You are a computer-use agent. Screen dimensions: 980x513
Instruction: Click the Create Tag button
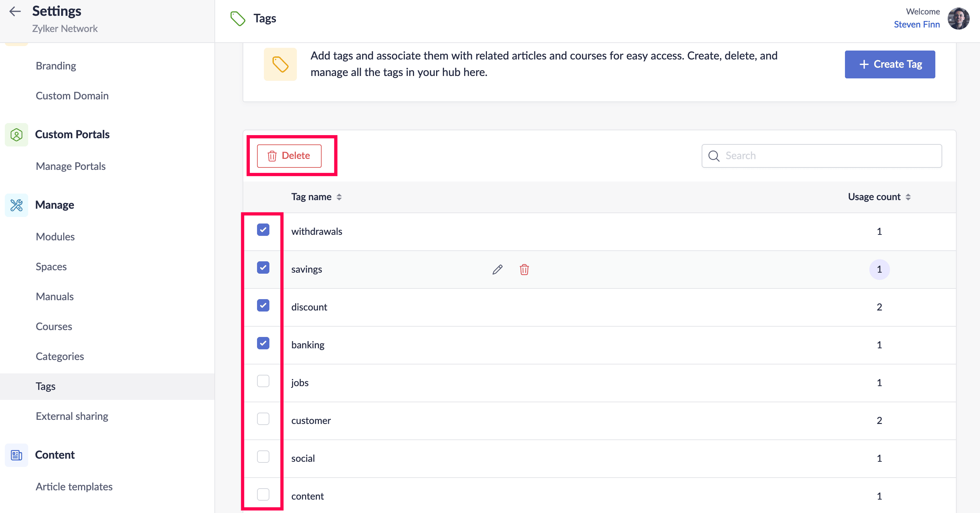coord(889,64)
